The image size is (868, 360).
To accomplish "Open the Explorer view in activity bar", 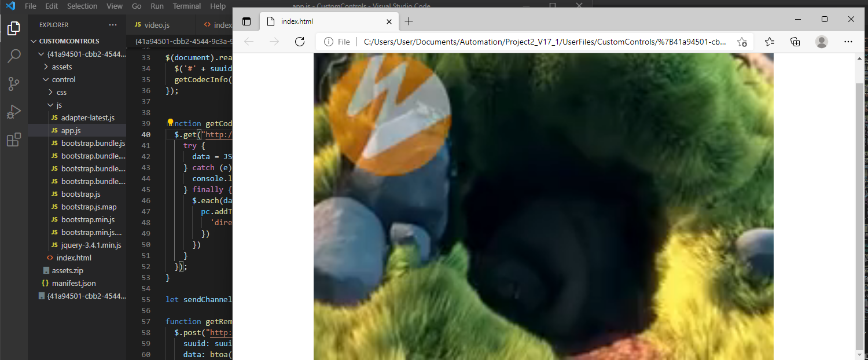I will point(14,28).
